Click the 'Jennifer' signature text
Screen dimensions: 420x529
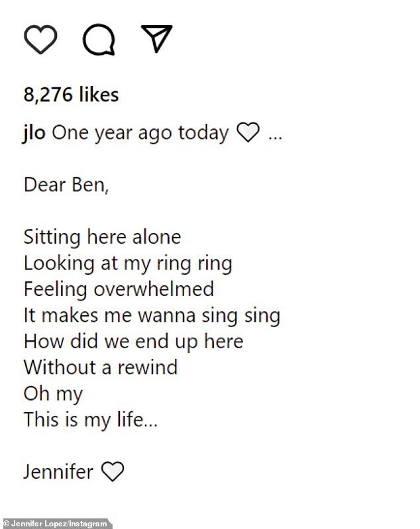coord(58,471)
